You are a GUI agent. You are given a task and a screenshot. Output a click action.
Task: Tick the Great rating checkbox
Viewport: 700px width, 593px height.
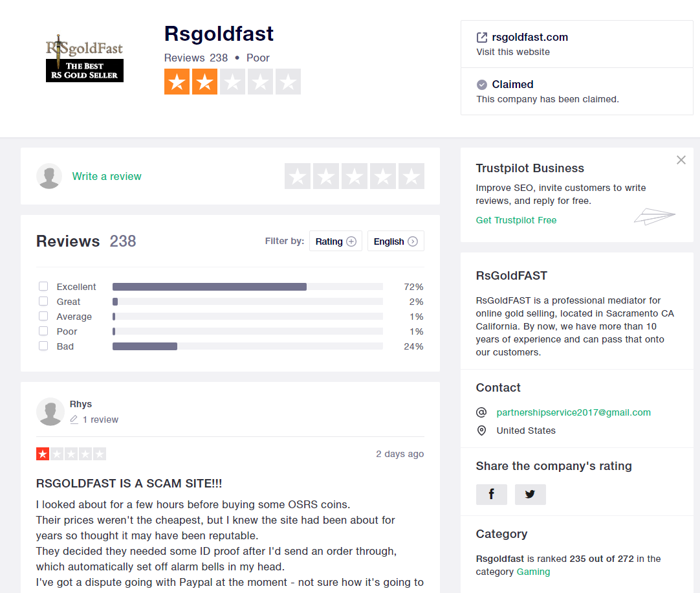(43, 301)
